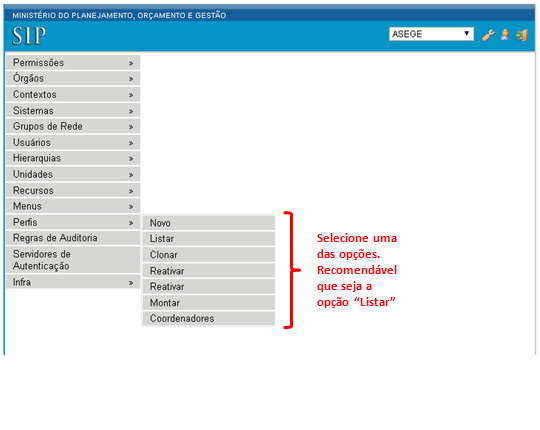540x430 pixels.
Task: Click the Recursos menu item
Action: pyautogui.click(x=73, y=190)
